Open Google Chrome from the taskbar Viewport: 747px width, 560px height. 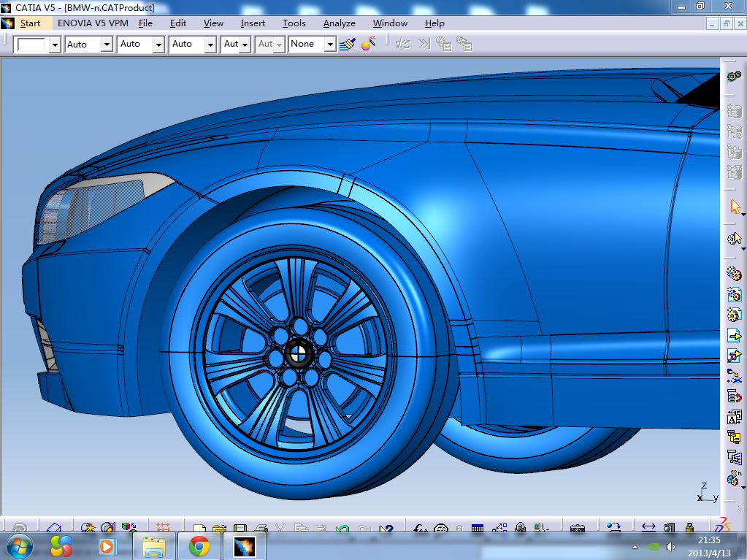(x=199, y=546)
